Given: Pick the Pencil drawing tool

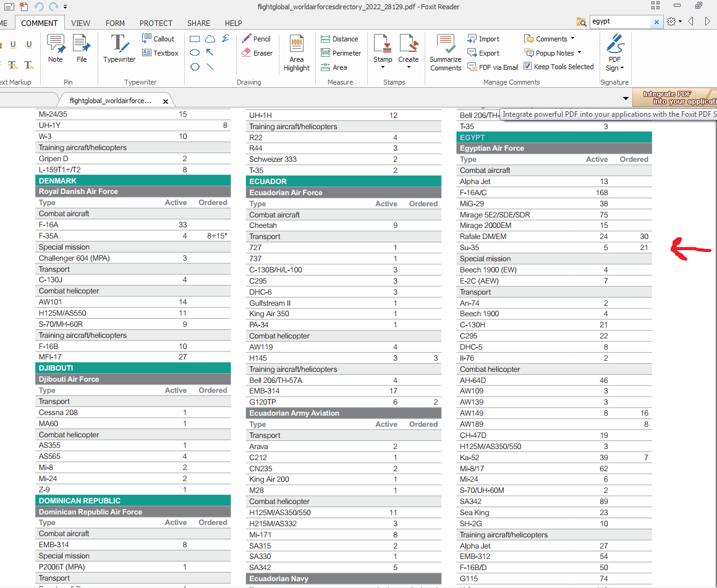Looking at the screenshot, I should [x=257, y=39].
